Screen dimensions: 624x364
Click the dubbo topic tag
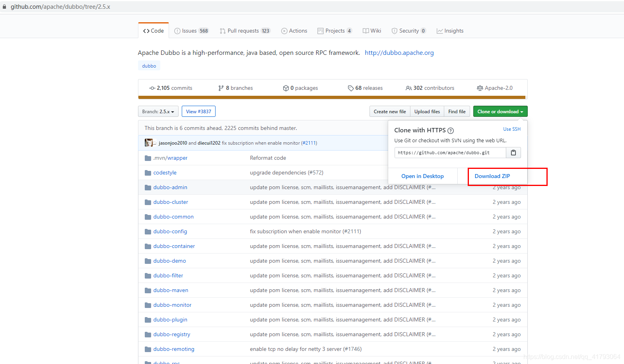click(149, 66)
